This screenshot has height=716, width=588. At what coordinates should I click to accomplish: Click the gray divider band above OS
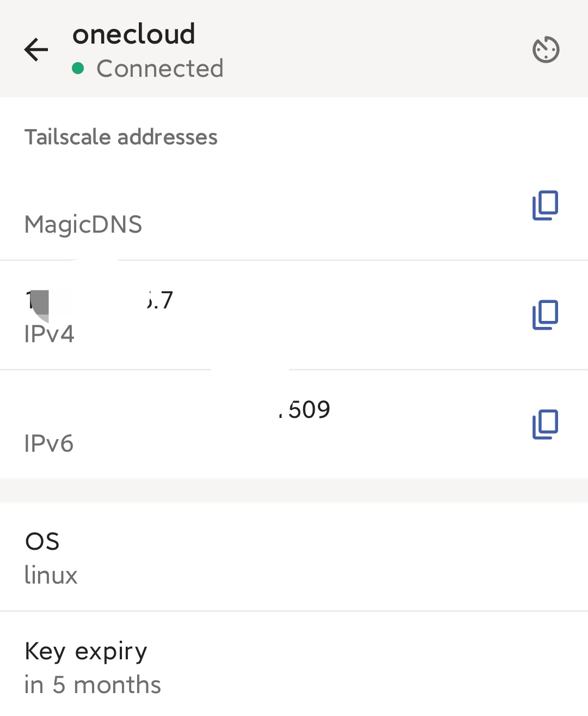point(294,490)
